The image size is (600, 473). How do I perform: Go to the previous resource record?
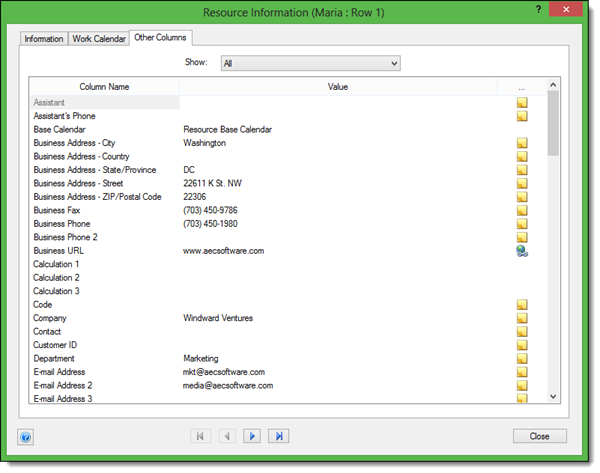227,436
